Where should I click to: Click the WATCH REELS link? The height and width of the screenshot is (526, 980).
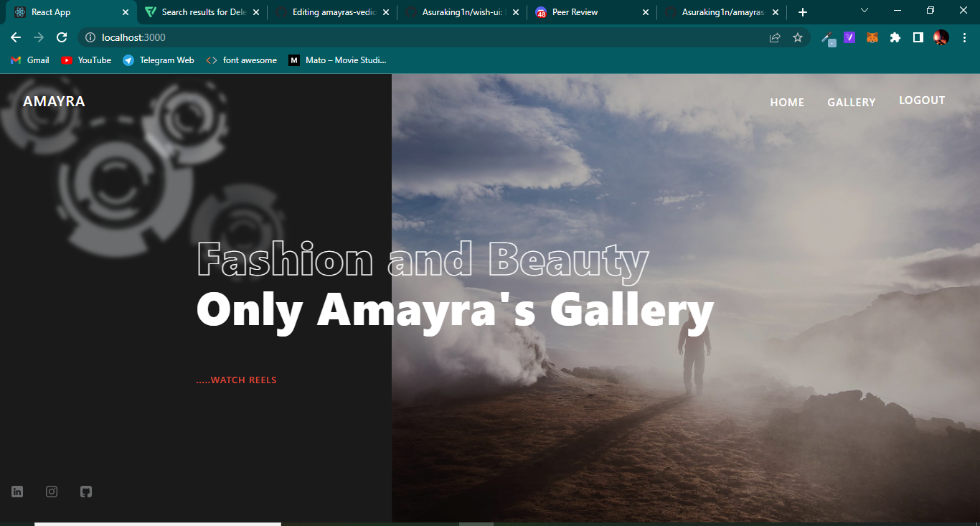click(236, 380)
